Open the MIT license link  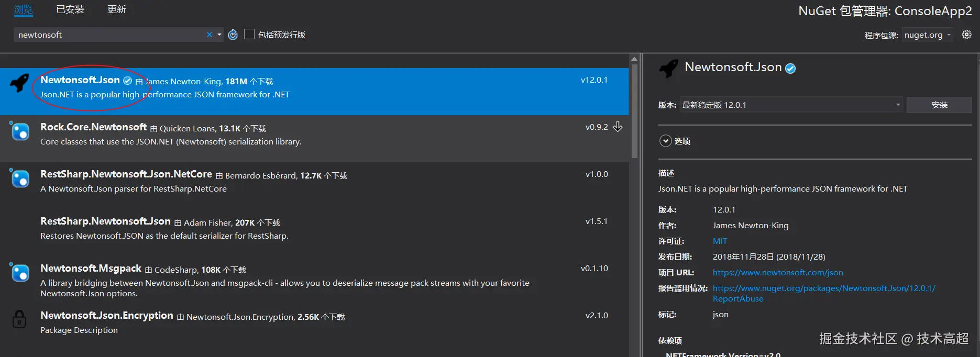(x=720, y=241)
